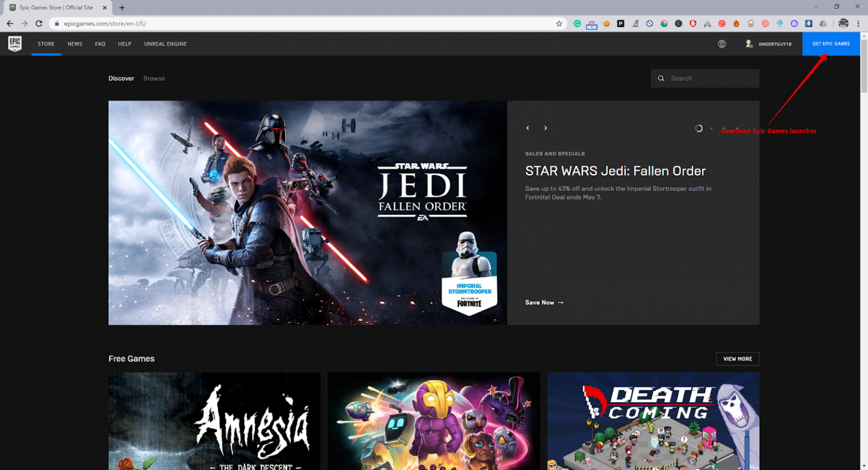Show previous carousel slide with left chevron
Viewport: 868px width, 470px height.
click(x=528, y=128)
